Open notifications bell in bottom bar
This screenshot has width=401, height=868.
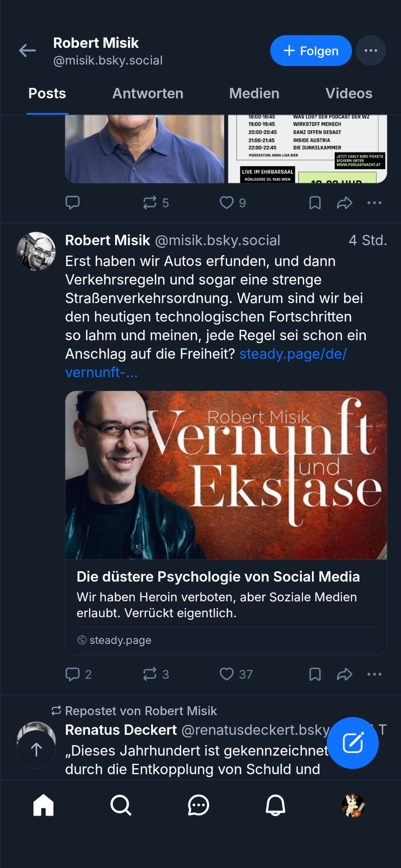tap(275, 806)
